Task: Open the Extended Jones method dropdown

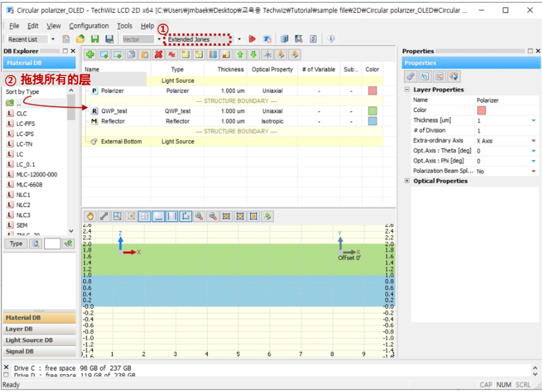Action: [239, 39]
